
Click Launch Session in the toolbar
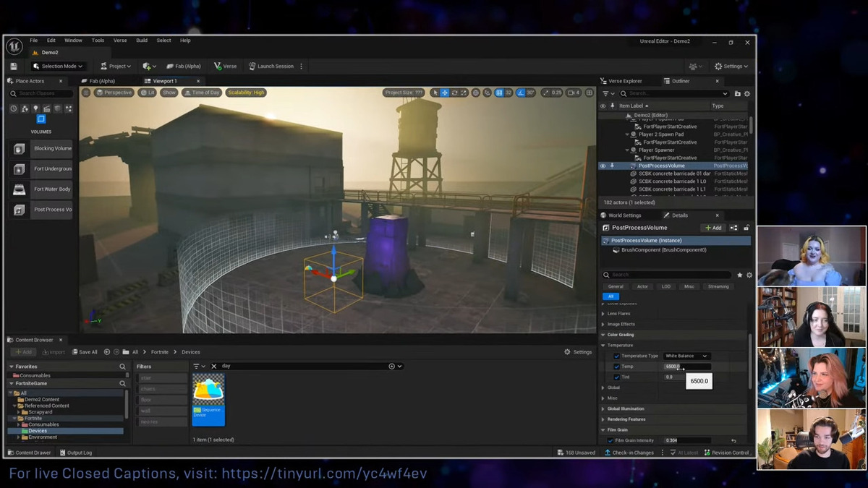click(271, 66)
